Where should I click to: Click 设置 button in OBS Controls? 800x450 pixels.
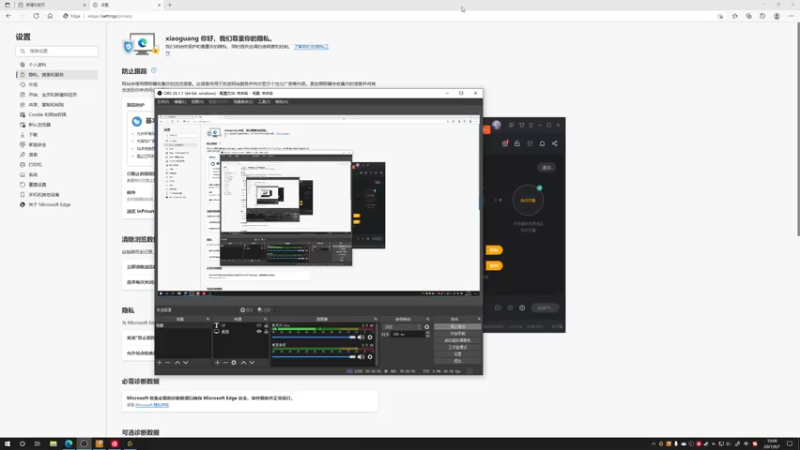pyautogui.click(x=457, y=354)
